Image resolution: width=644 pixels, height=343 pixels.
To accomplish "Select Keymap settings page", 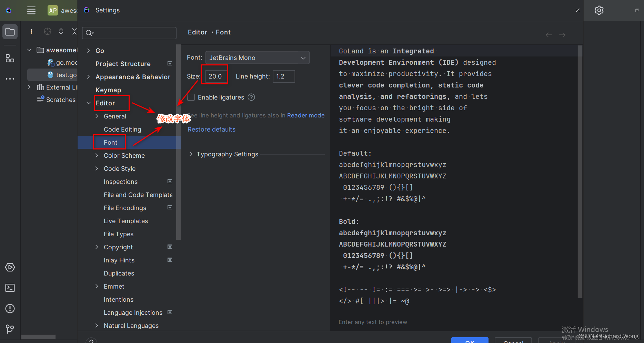I will (x=108, y=90).
